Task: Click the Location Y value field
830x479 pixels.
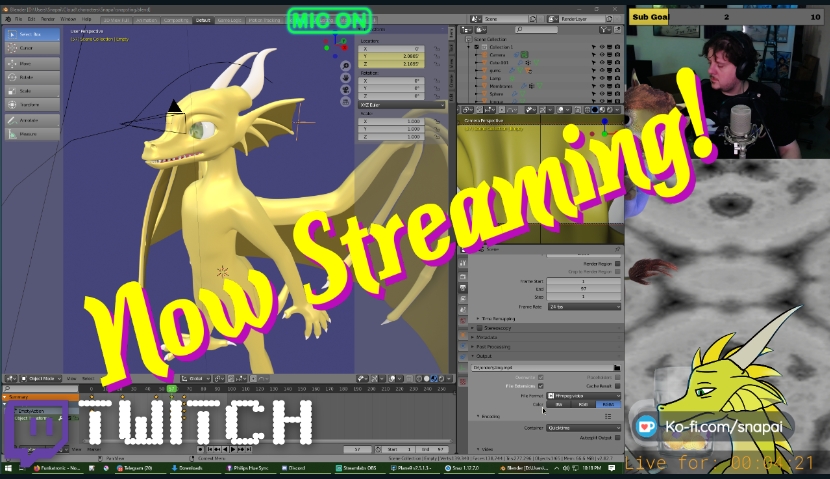Action: point(391,56)
